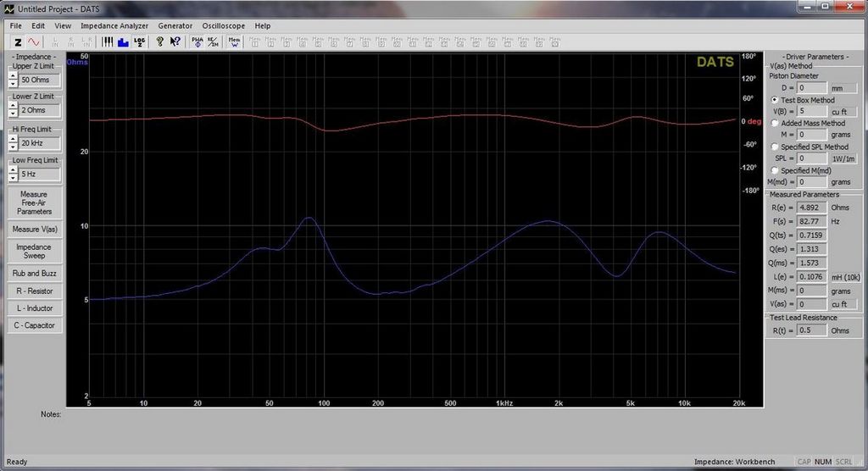The width and height of the screenshot is (868, 471).
Task: Click the vertical bars grid icon
Action: [x=108, y=42]
